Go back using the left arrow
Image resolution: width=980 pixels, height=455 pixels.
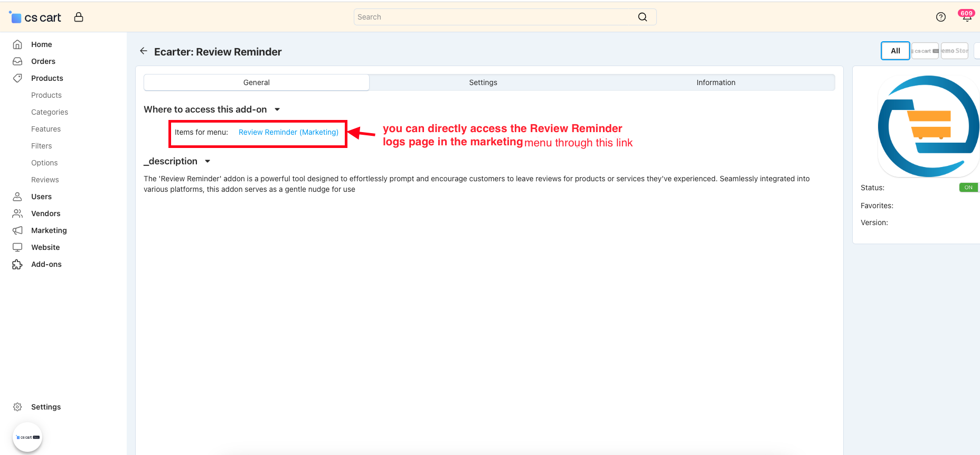coord(143,51)
